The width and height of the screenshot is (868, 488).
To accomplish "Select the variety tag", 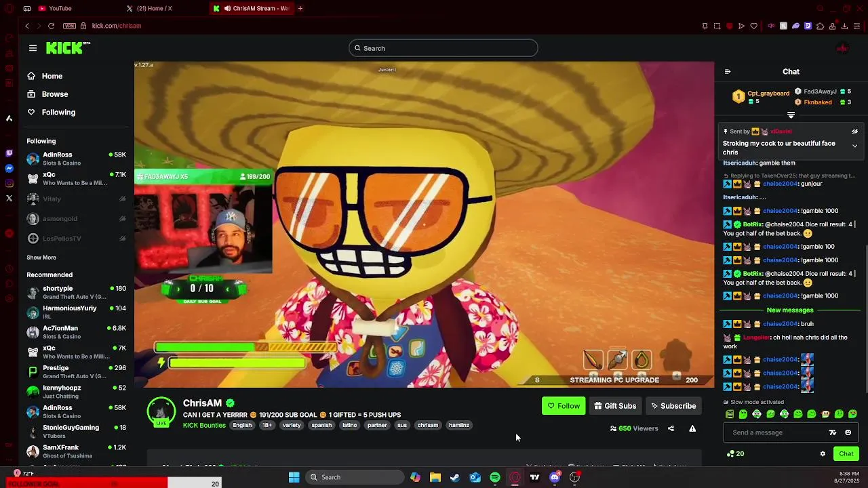I will (292, 425).
